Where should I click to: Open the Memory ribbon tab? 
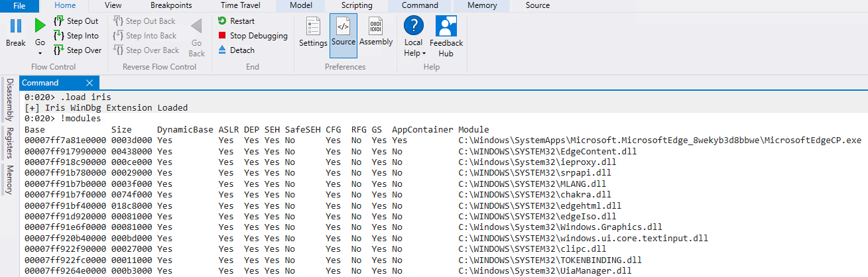coord(482,5)
